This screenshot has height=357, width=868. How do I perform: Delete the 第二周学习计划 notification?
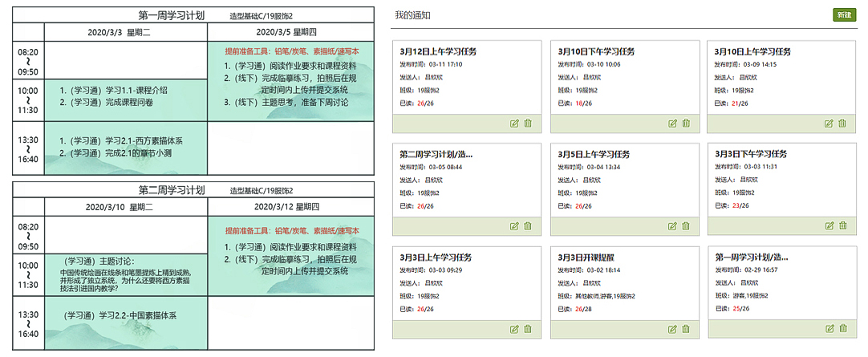528,226
